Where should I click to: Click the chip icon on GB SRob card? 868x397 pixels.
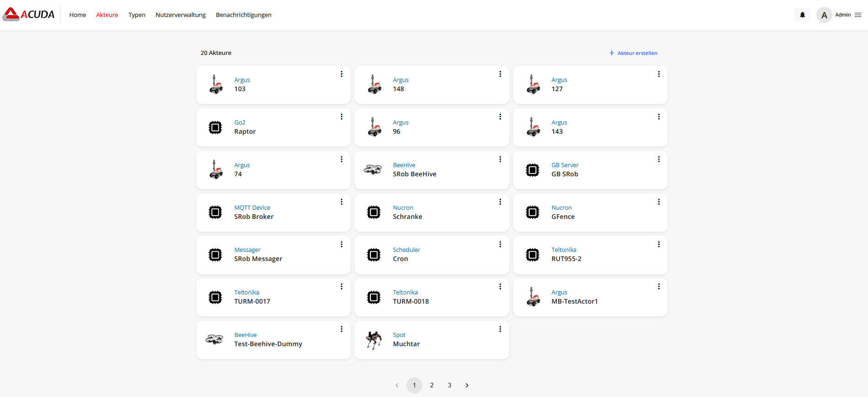tap(533, 170)
